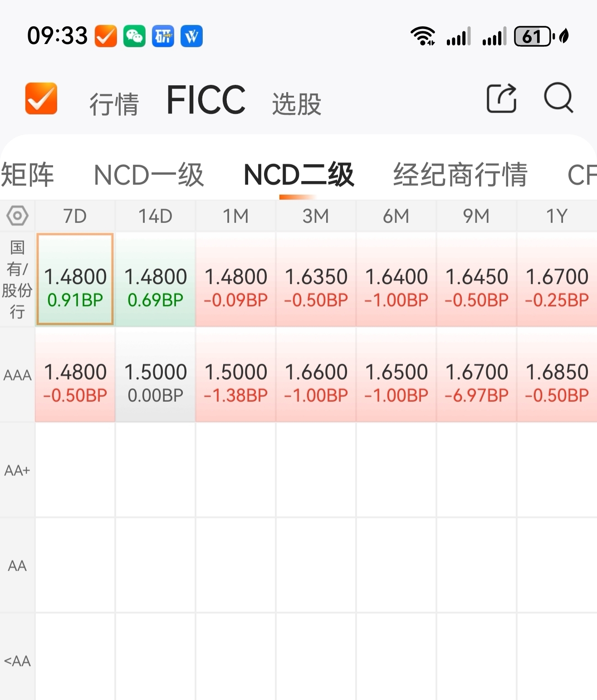Screen dimensions: 597x700
Task: Open the 经纪商行情 sub-tab
Action: point(460,175)
